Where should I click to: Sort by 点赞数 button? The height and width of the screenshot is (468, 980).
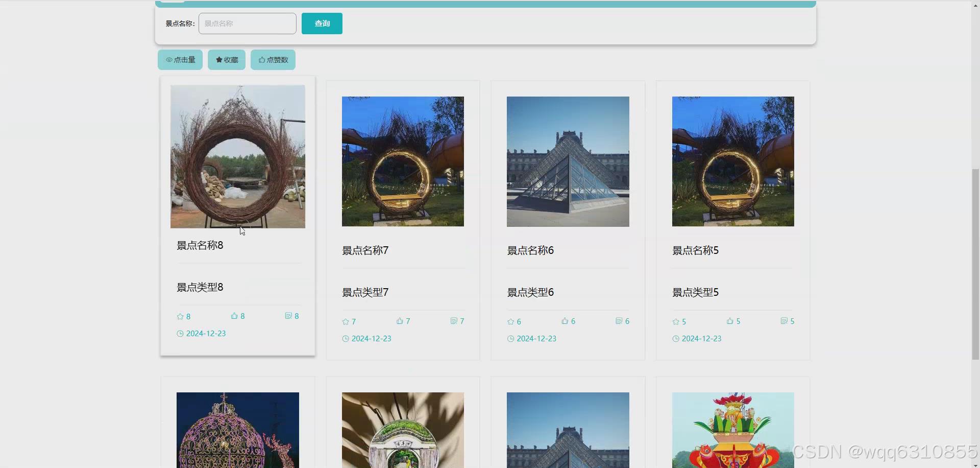point(273,60)
